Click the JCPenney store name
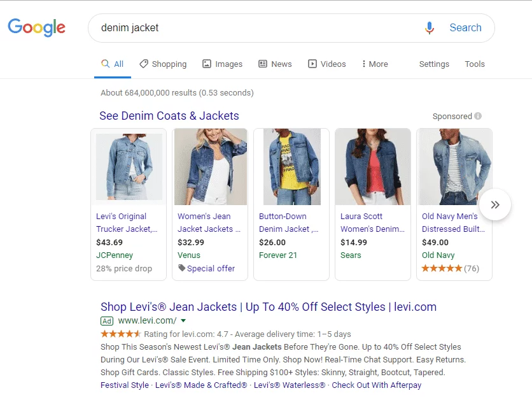532x400 pixels. [115, 255]
